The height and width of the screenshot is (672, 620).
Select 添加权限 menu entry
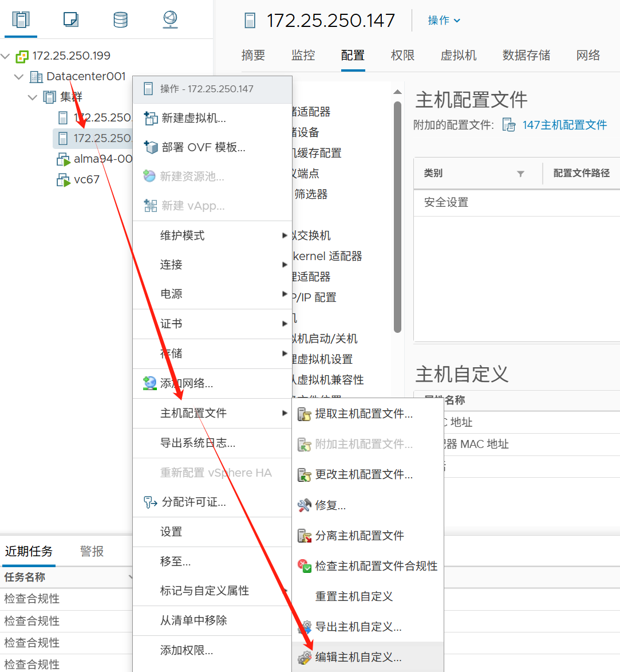212,650
